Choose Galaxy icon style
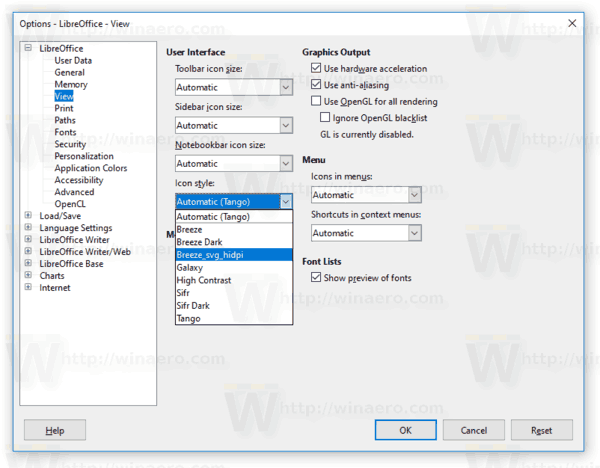 [x=234, y=267]
